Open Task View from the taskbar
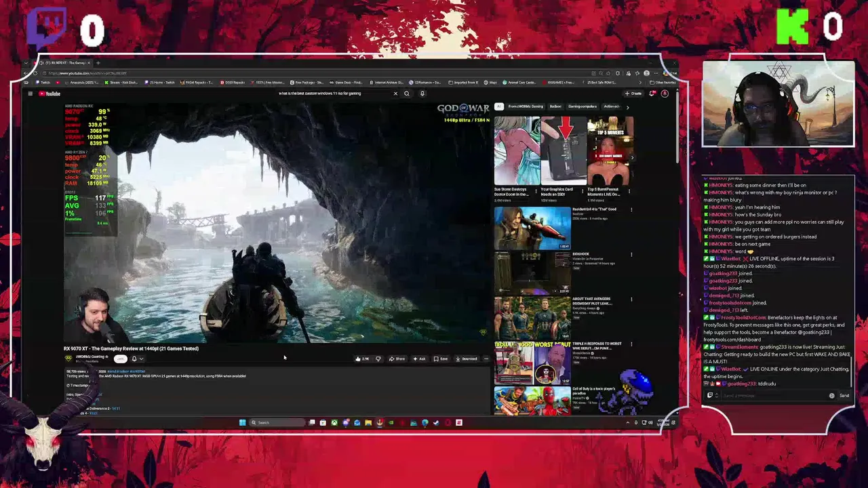This screenshot has width=868, height=488. point(312,422)
